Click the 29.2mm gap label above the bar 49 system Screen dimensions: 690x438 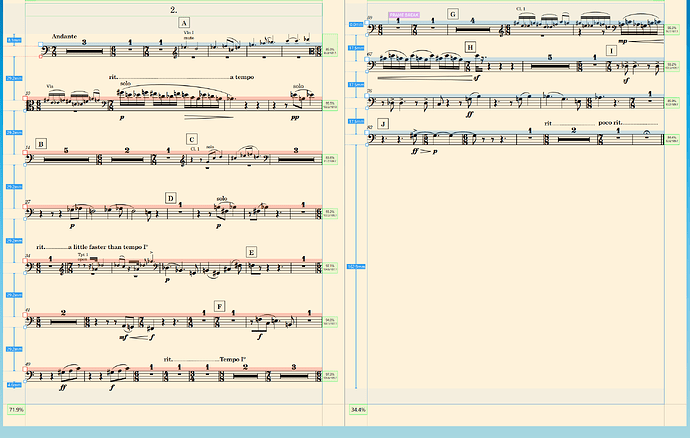[14, 349]
